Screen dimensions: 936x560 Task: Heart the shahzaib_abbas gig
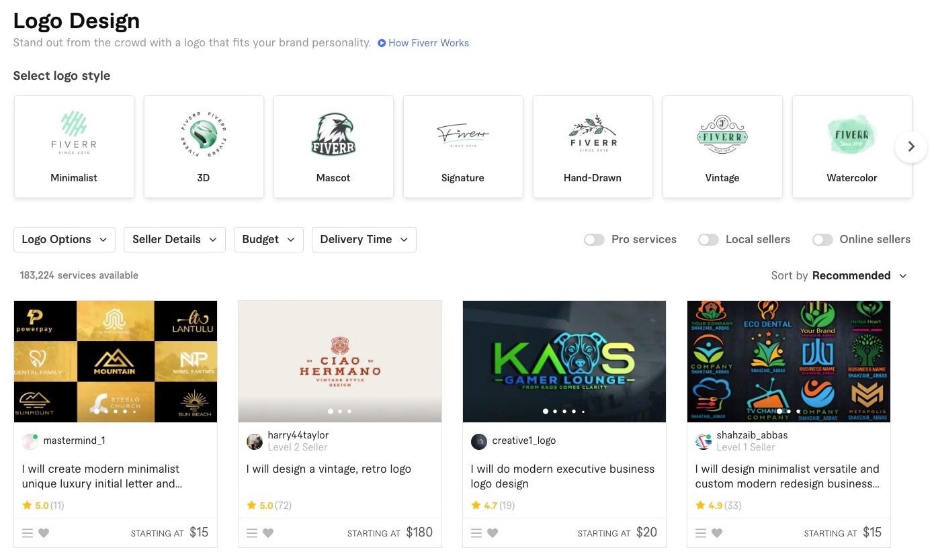716,532
